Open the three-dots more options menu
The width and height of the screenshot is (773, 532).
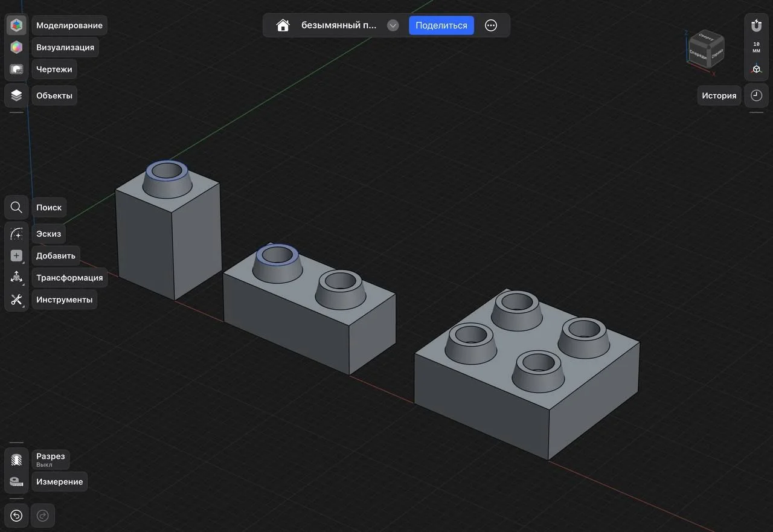coord(491,25)
